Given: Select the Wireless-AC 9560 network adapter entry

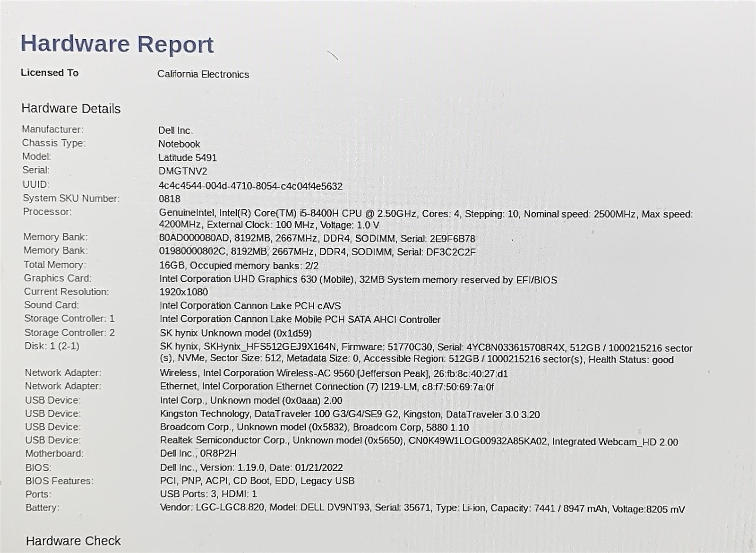Looking at the screenshot, I should (x=334, y=374).
